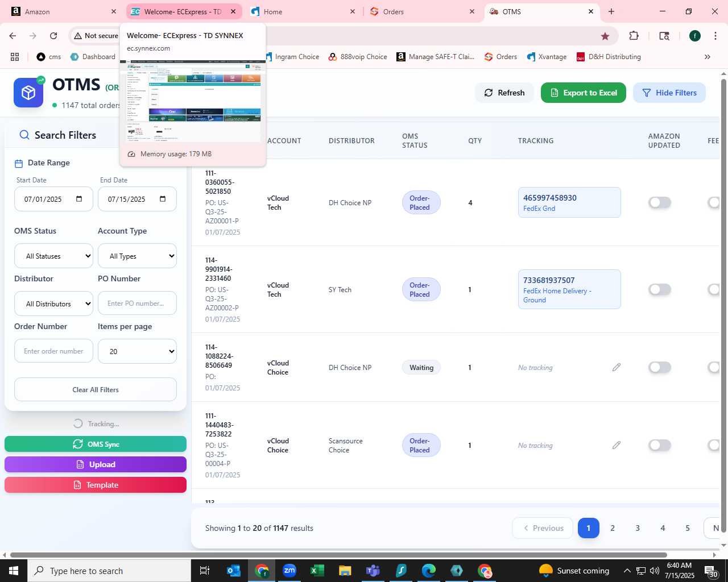Open Microsoft Teams from the taskbar
This screenshot has width=728, height=582.
(x=373, y=571)
